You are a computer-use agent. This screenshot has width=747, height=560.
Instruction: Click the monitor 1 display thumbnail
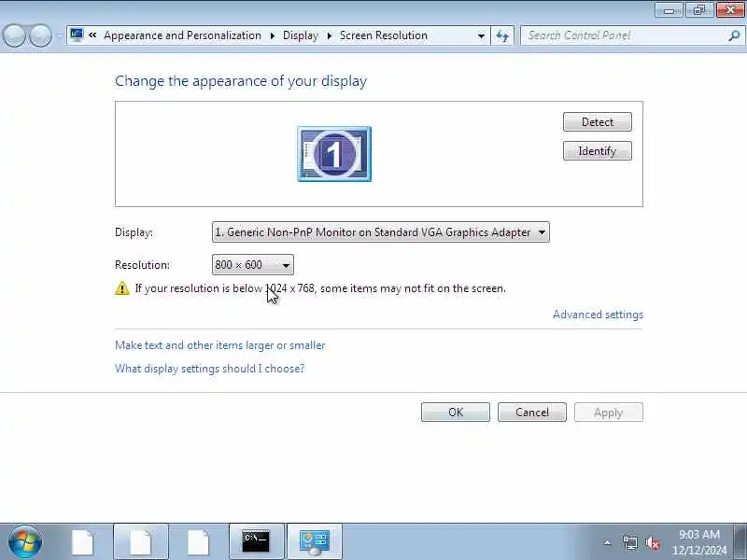click(x=334, y=154)
